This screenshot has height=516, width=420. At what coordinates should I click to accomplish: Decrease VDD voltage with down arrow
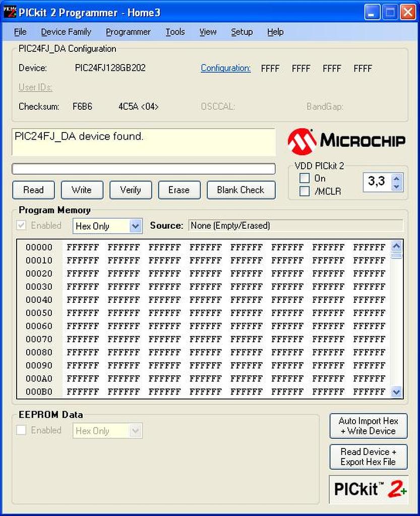(x=396, y=186)
